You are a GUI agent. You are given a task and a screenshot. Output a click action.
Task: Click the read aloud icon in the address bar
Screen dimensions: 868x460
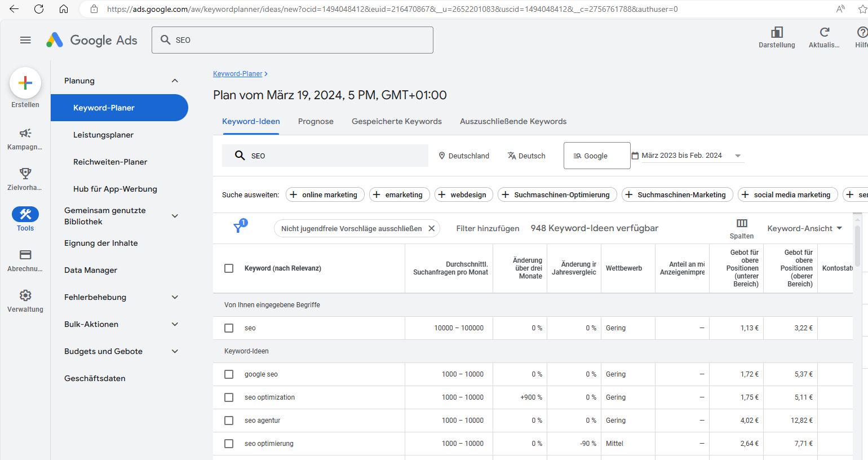coord(840,9)
